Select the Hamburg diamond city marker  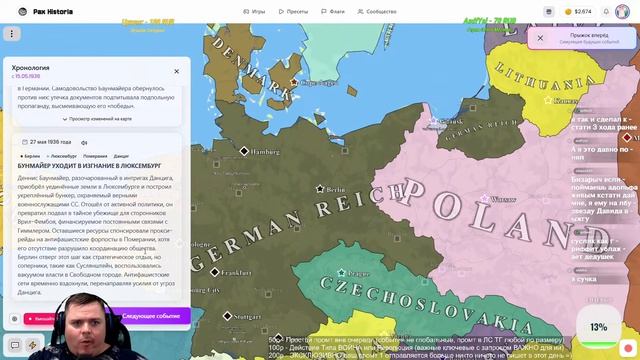(244, 151)
